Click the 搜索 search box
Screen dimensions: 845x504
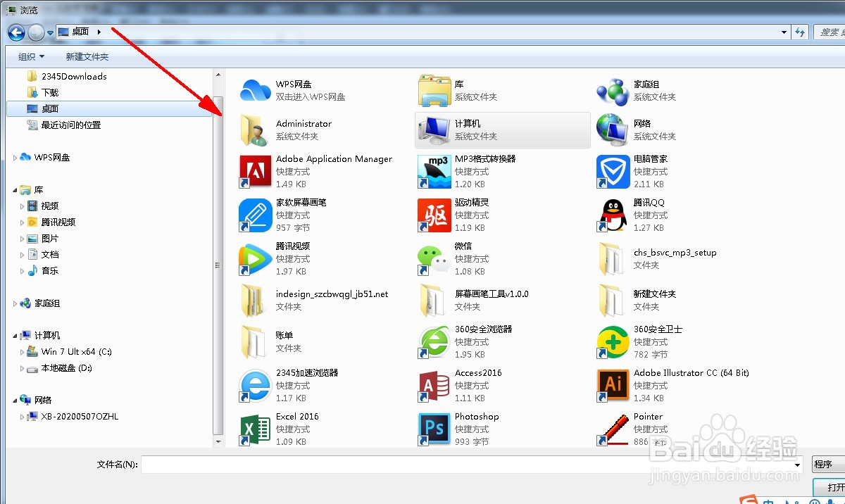(x=830, y=32)
